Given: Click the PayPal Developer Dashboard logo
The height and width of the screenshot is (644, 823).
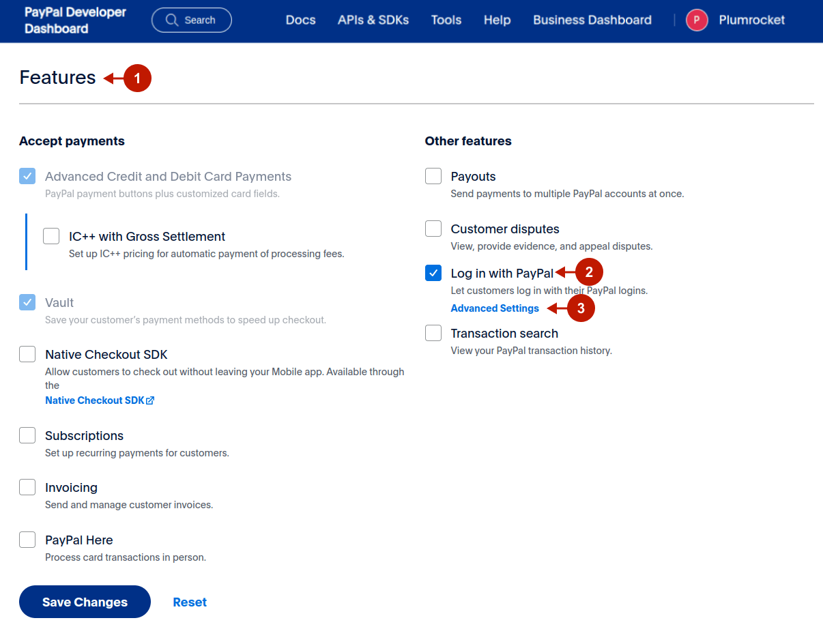Looking at the screenshot, I should click(75, 20).
